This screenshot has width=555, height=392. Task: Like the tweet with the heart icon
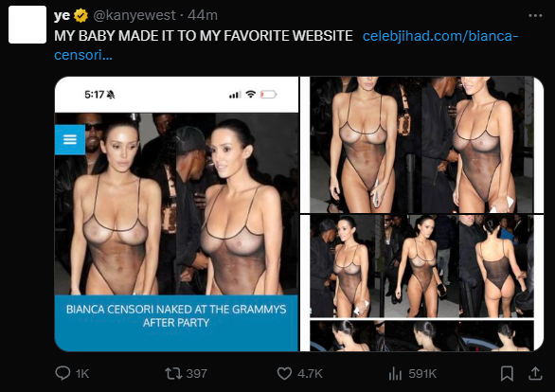pyautogui.click(x=284, y=374)
